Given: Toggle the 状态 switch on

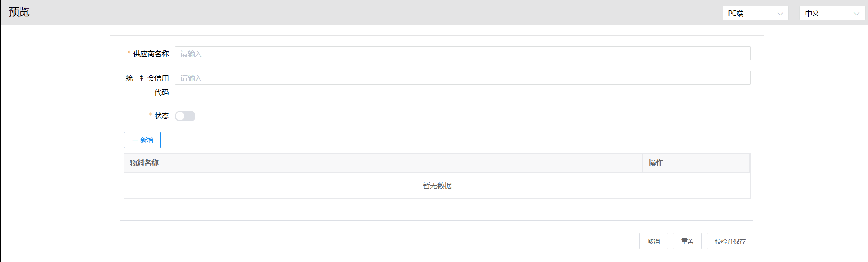Looking at the screenshot, I should pos(185,116).
